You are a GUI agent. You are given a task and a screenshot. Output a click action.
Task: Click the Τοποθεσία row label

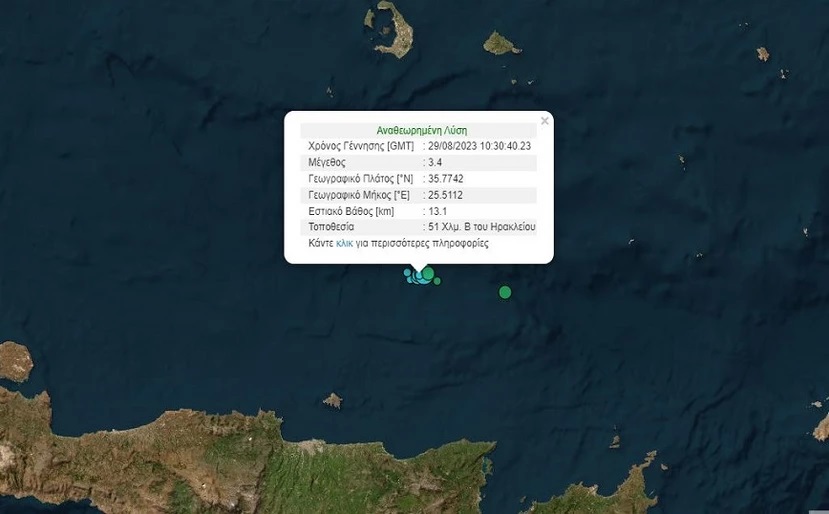pos(331,227)
